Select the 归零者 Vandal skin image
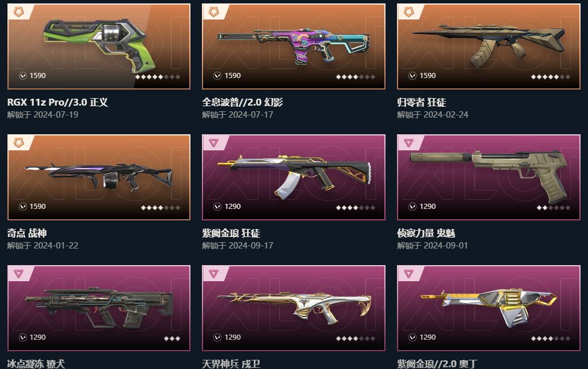 click(x=489, y=45)
